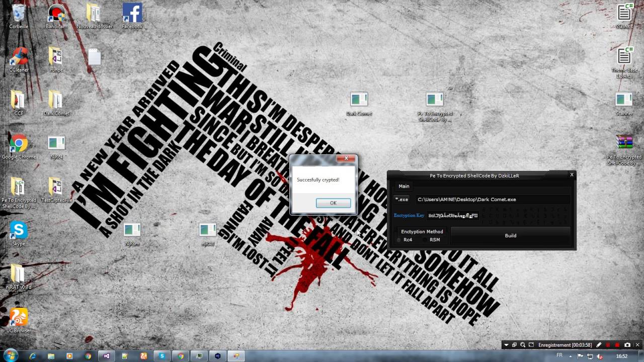This screenshot has width=644, height=362.
Task: Switch to Skype on the taskbar
Action: pyautogui.click(x=162, y=356)
